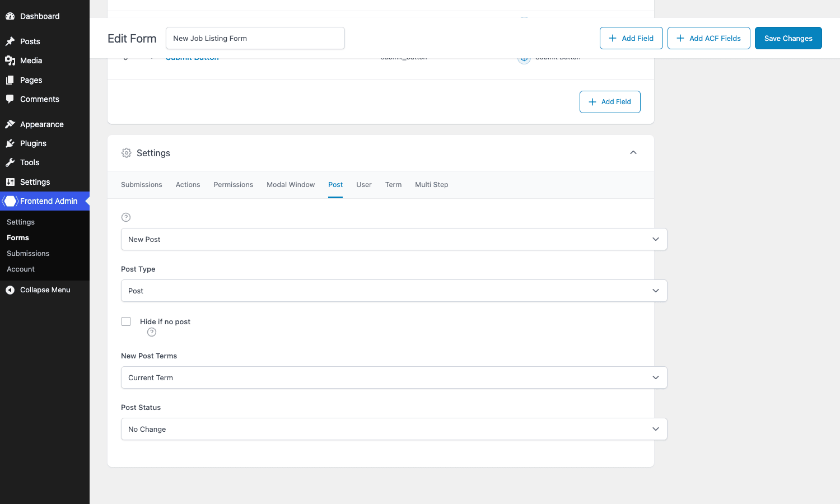840x504 pixels.
Task: Click help icon above New Post dropdown
Action: coord(126,217)
